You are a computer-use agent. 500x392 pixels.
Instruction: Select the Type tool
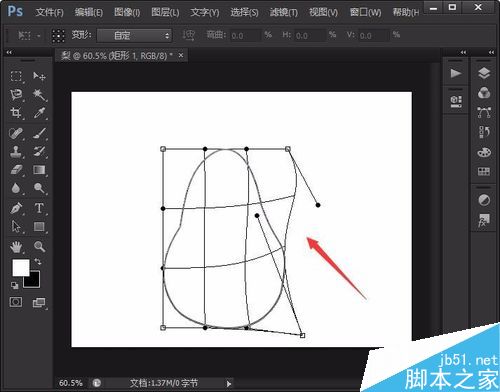(39, 208)
